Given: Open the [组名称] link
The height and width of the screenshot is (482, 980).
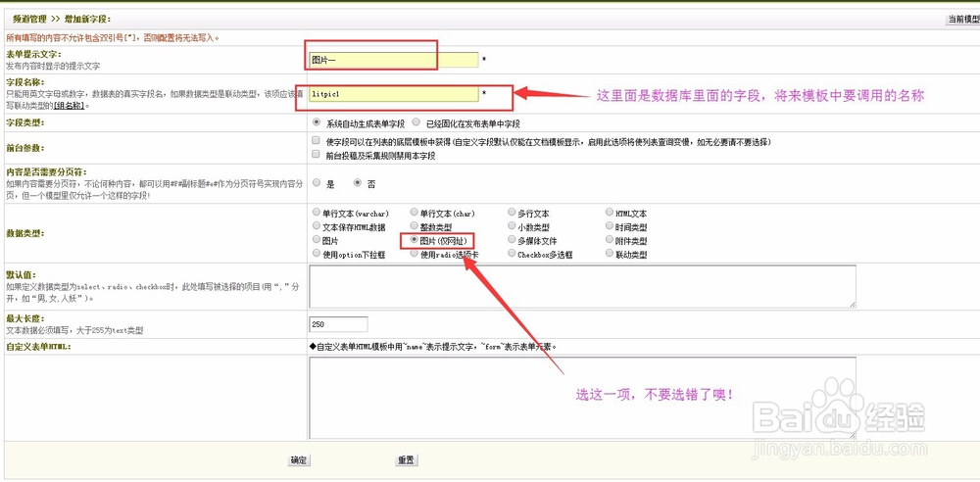Looking at the screenshot, I should coord(70,106).
